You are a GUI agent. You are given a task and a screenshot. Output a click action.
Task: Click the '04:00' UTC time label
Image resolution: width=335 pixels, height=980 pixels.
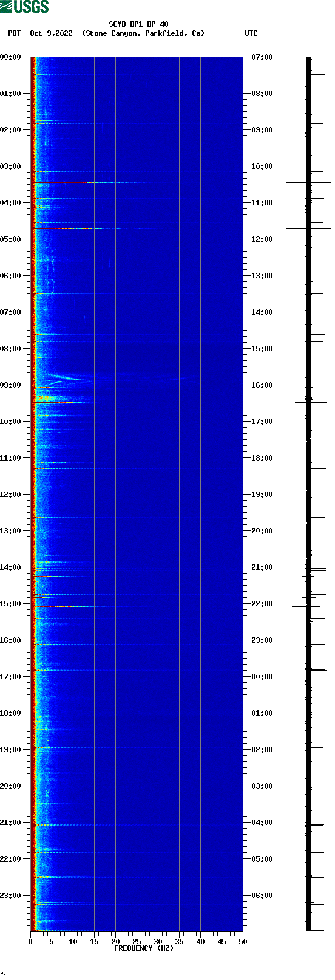point(262,823)
